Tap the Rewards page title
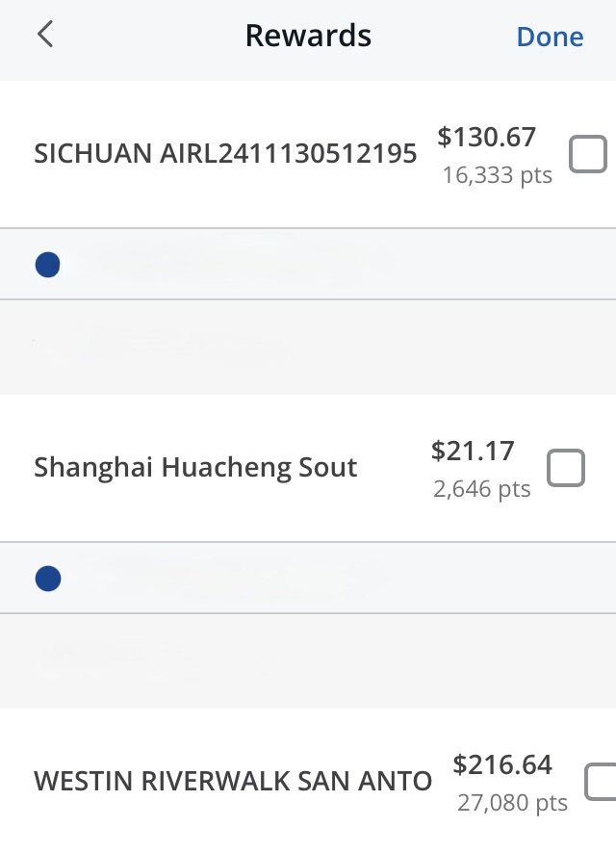This screenshot has height=853, width=616. pyautogui.click(x=308, y=37)
